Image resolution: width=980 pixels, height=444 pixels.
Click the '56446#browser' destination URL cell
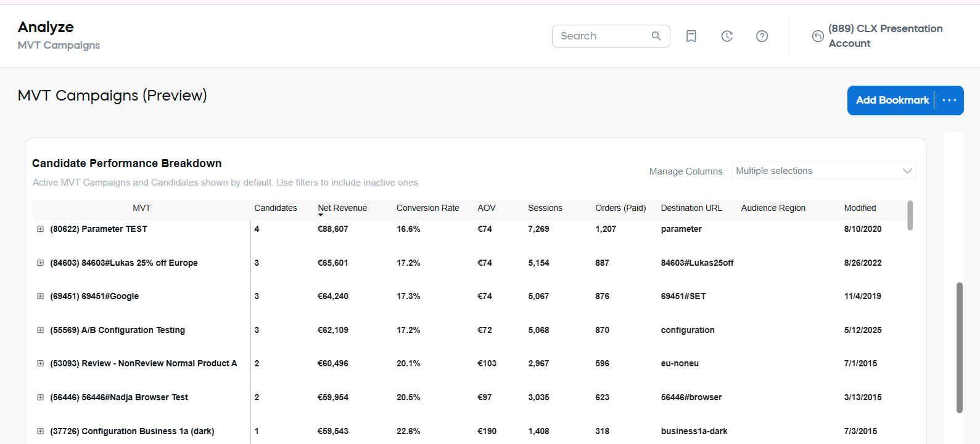click(x=691, y=397)
